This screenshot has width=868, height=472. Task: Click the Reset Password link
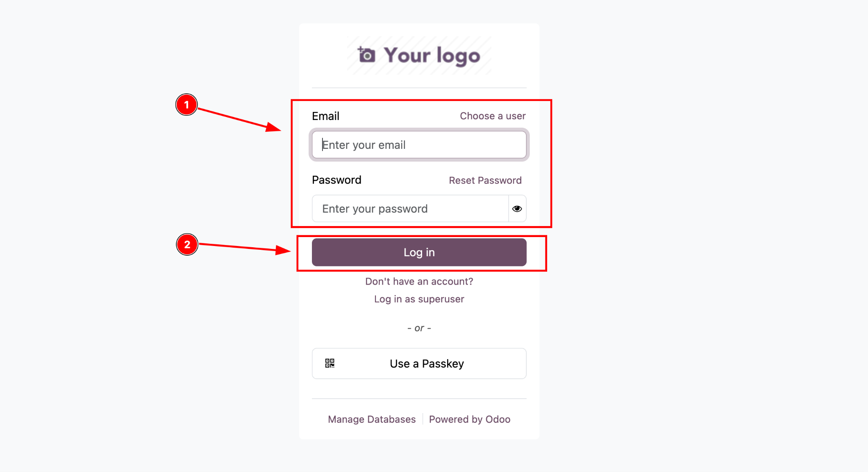click(485, 180)
